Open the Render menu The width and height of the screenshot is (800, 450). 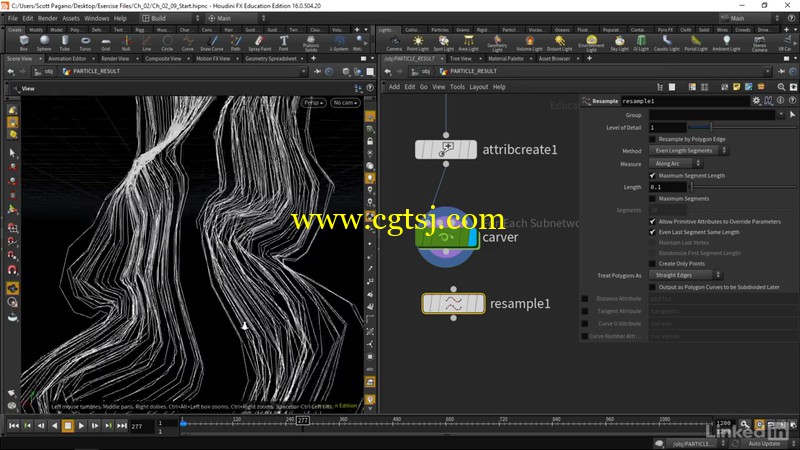47,18
